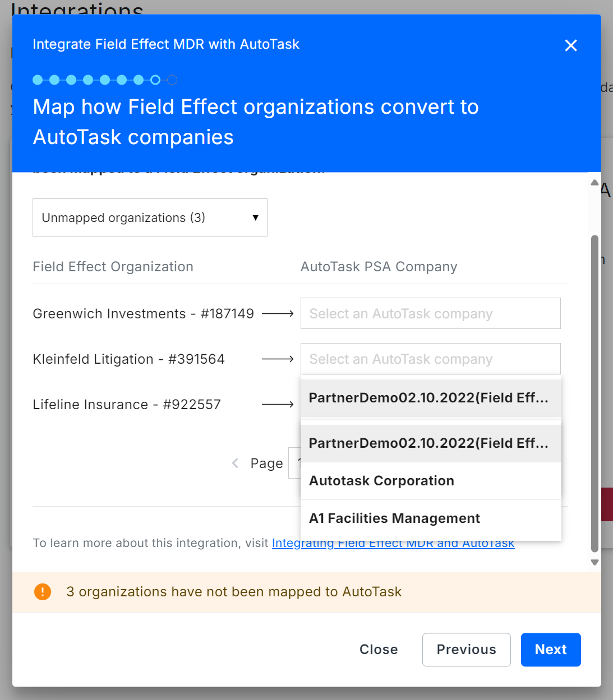Image resolution: width=613 pixels, height=700 pixels.
Task: Click the first step dot in progress indicator
Action: [x=38, y=80]
